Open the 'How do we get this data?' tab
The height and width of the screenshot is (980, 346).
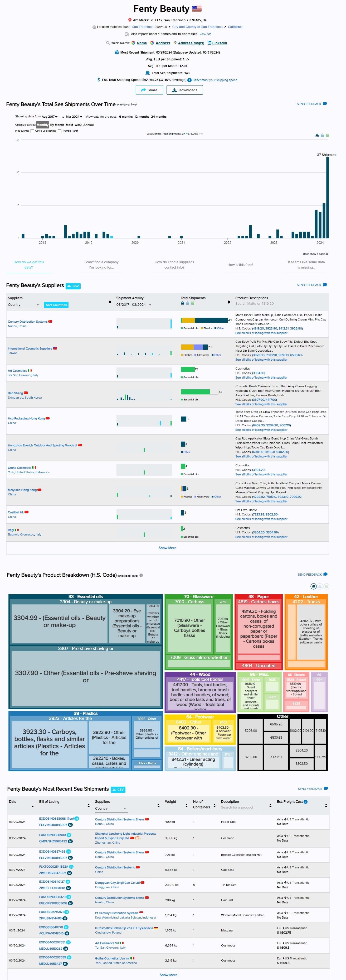[x=28, y=265]
